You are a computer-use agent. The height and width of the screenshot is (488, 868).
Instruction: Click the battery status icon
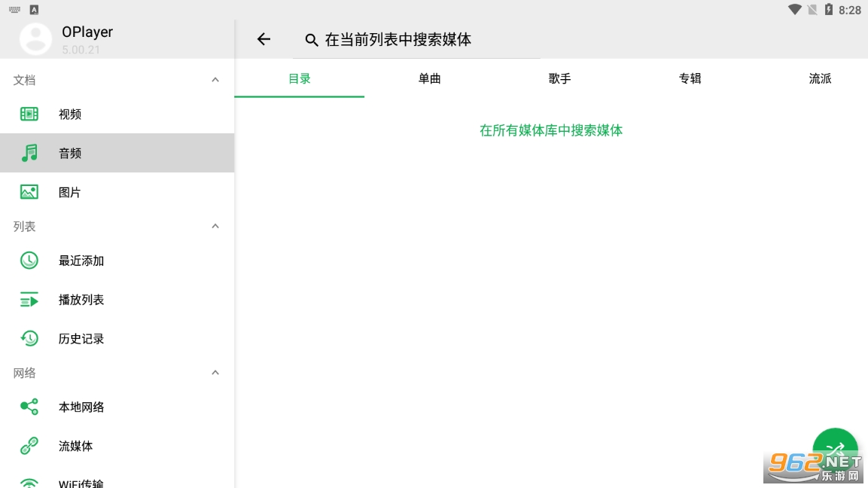click(x=829, y=10)
